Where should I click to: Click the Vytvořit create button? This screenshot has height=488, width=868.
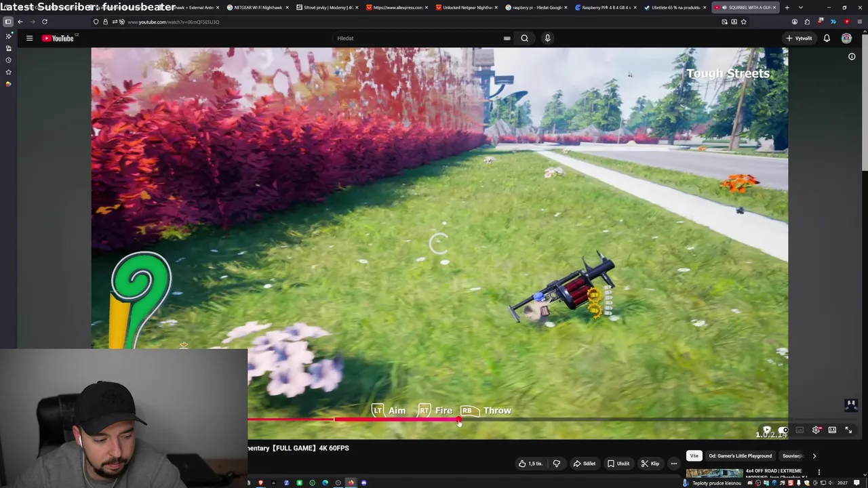799,38
